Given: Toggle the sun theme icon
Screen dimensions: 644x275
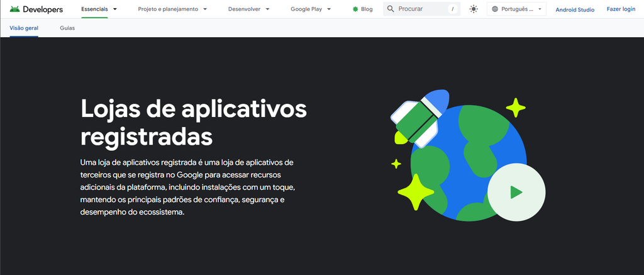Looking at the screenshot, I should (474, 9).
